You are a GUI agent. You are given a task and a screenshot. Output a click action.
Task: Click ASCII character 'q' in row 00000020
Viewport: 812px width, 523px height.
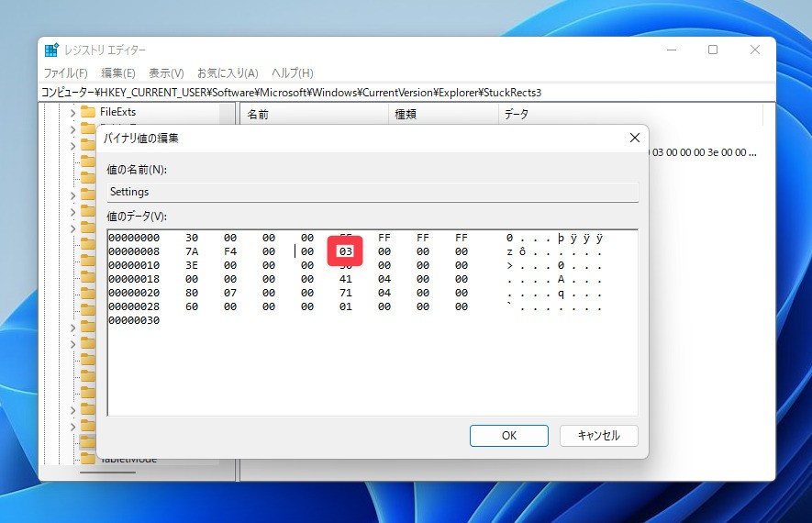561,293
